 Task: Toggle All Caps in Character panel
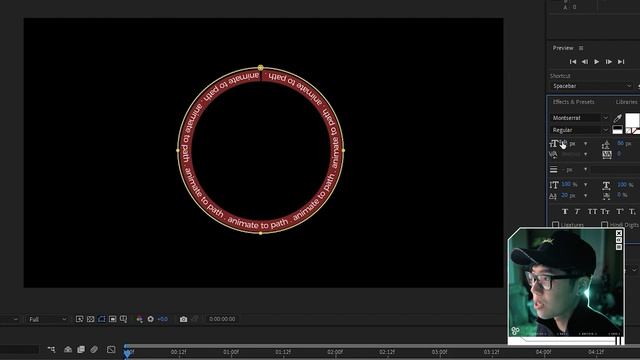pos(592,211)
